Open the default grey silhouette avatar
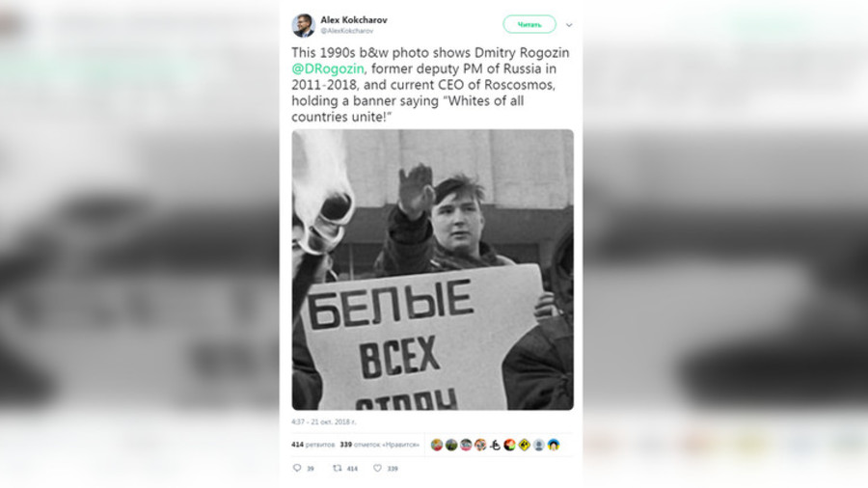The image size is (868, 488). point(538,445)
